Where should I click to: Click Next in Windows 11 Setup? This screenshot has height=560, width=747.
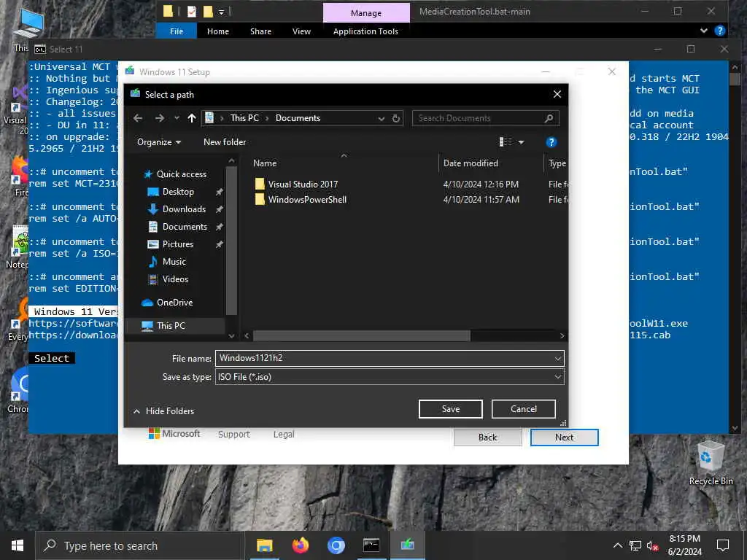[x=564, y=437]
